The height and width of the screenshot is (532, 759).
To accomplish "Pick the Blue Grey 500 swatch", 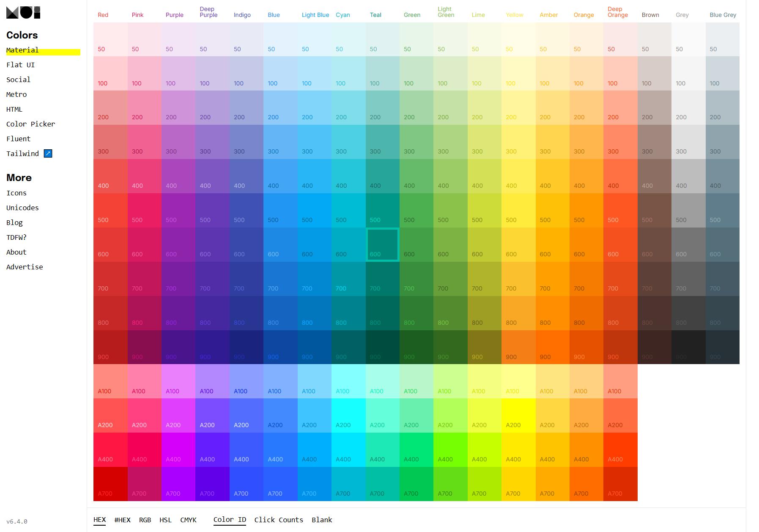I will 723,211.
